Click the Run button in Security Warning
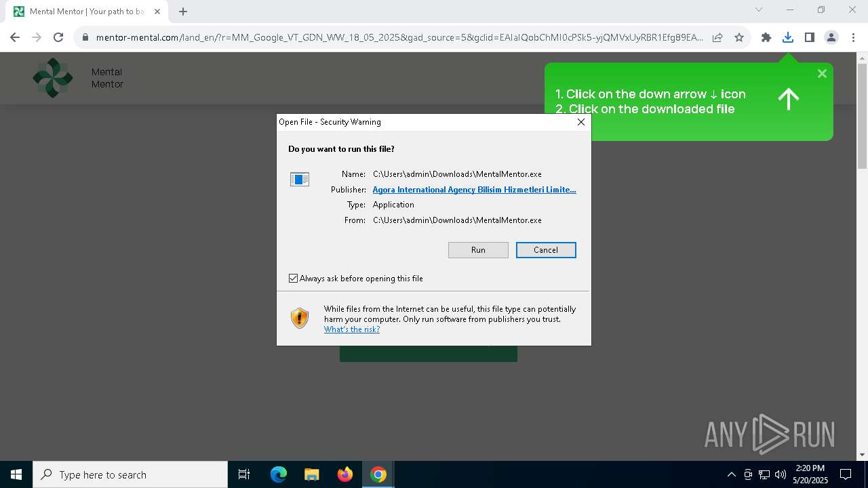The image size is (868, 488). [x=478, y=250]
